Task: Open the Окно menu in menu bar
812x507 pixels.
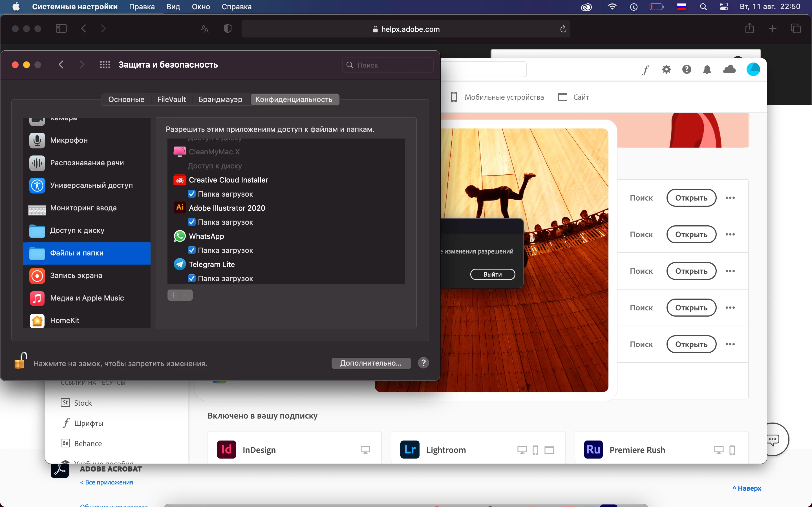Action: 201,7
